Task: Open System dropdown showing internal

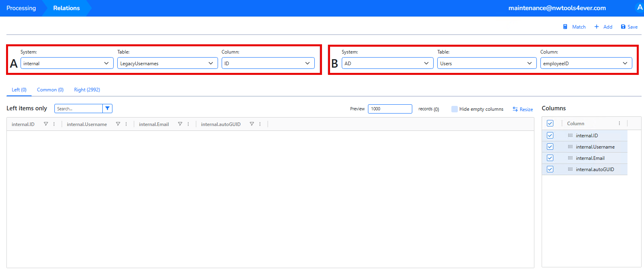Action: tap(67, 63)
